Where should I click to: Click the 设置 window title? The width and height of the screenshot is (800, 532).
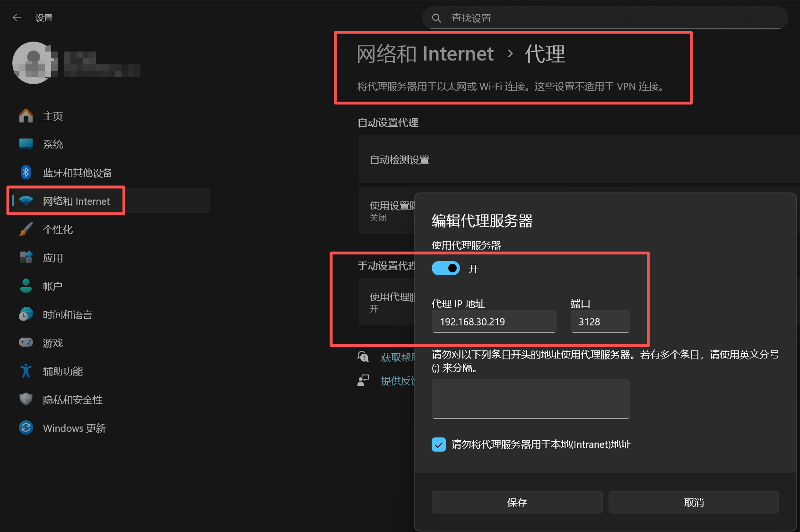(44, 18)
